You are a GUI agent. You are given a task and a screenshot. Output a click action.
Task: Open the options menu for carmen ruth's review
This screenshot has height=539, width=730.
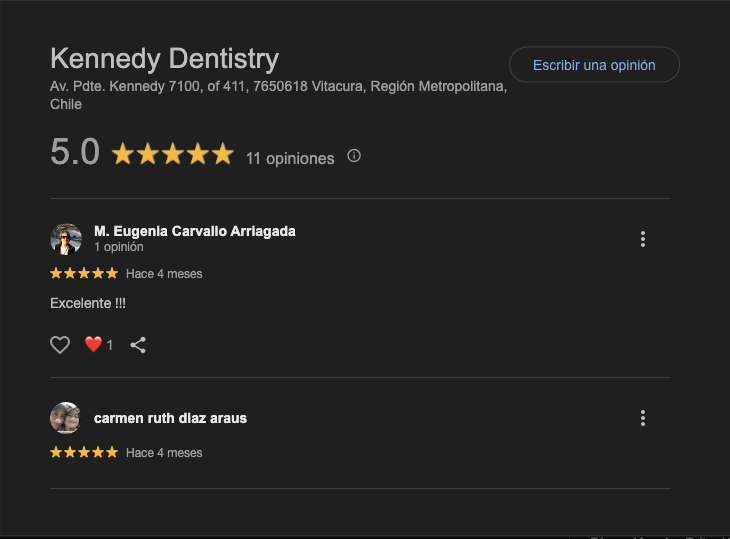[x=643, y=418]
